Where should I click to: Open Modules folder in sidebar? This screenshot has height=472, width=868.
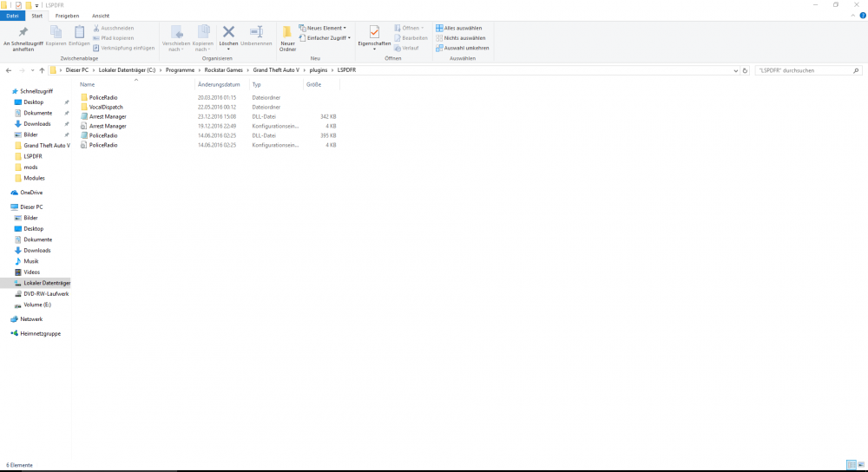point(34,178)
